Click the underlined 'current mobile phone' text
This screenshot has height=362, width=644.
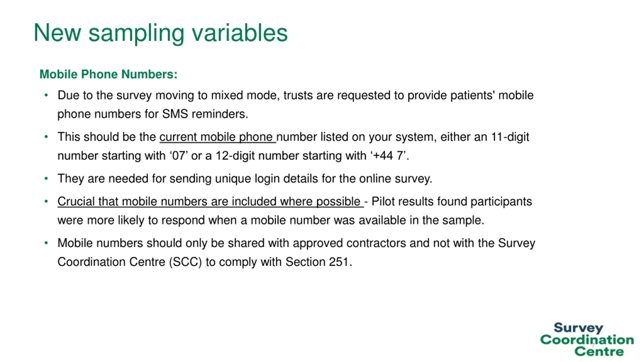[218, 137]
